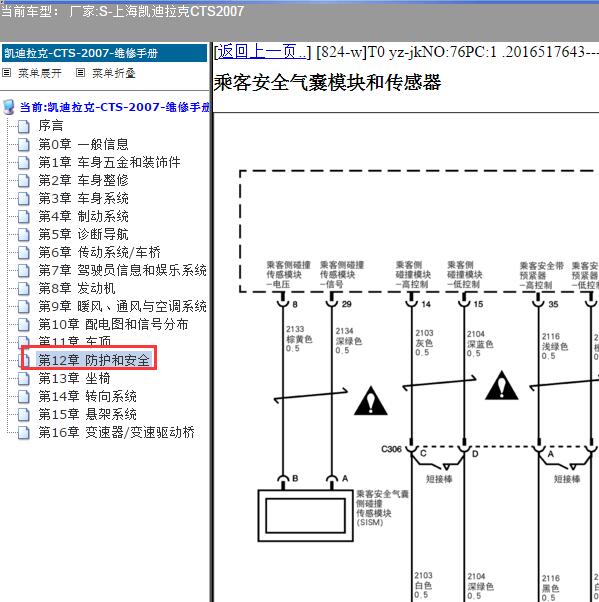Click the warning triangle near wire 2134
The width and height of the screenshot is (599, 602).
371,402
